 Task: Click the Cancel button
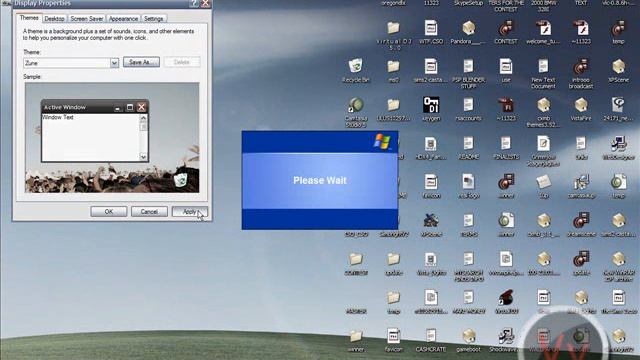[x=149, y=211]
